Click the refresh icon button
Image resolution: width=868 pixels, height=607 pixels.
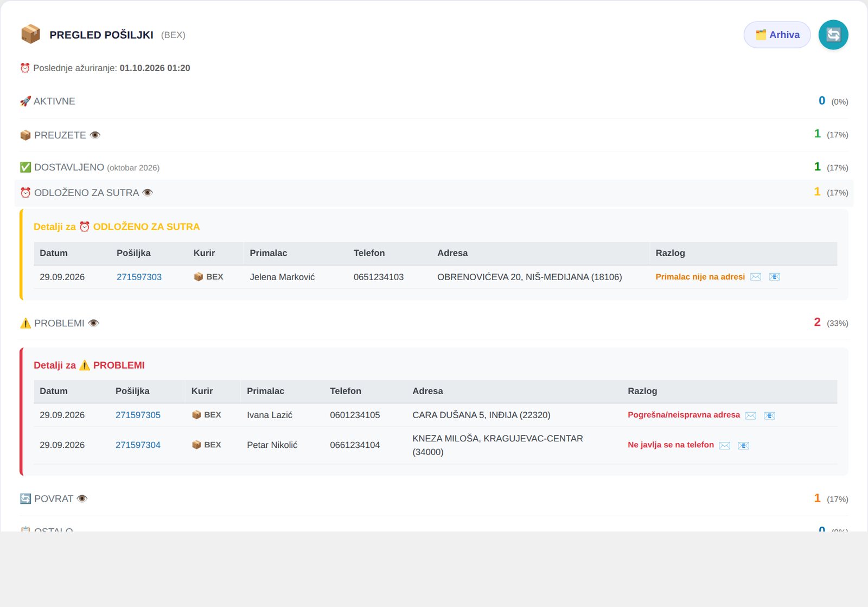(x=833, y=35)
